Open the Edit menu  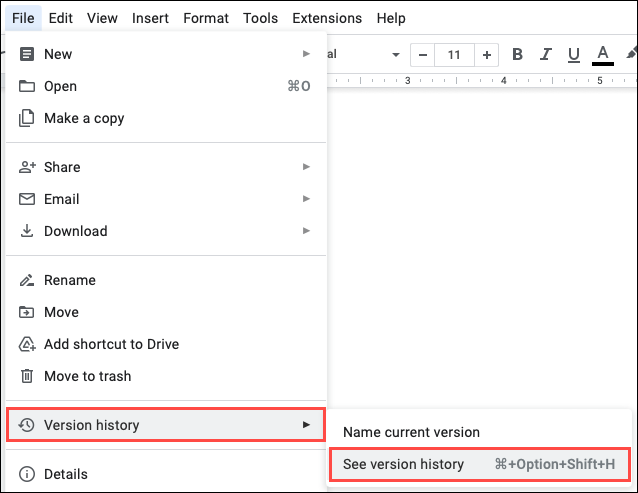click(x=61, y=18)
